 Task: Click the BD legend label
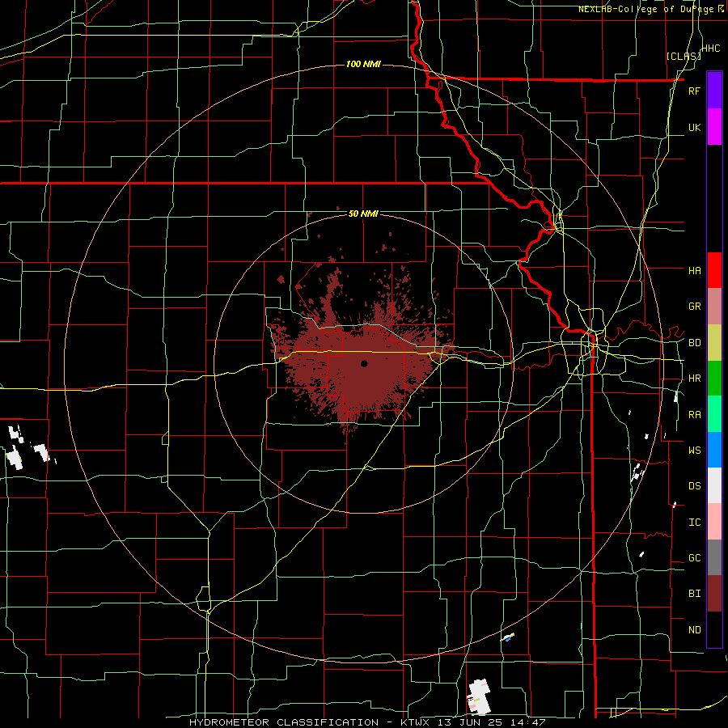694,343
